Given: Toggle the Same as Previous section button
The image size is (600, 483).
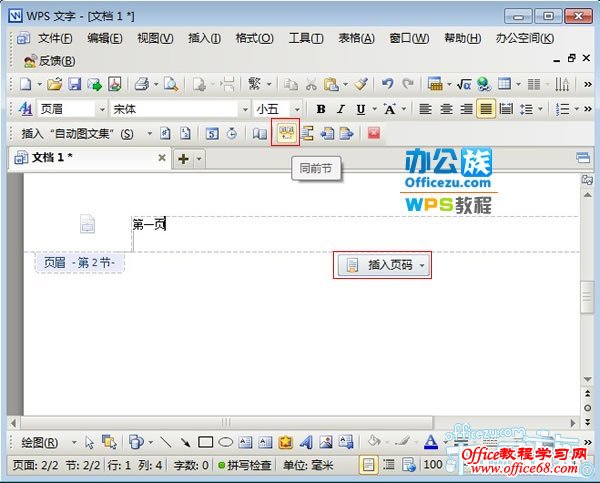Looking at the screenshot, I should tap(287, 133).
